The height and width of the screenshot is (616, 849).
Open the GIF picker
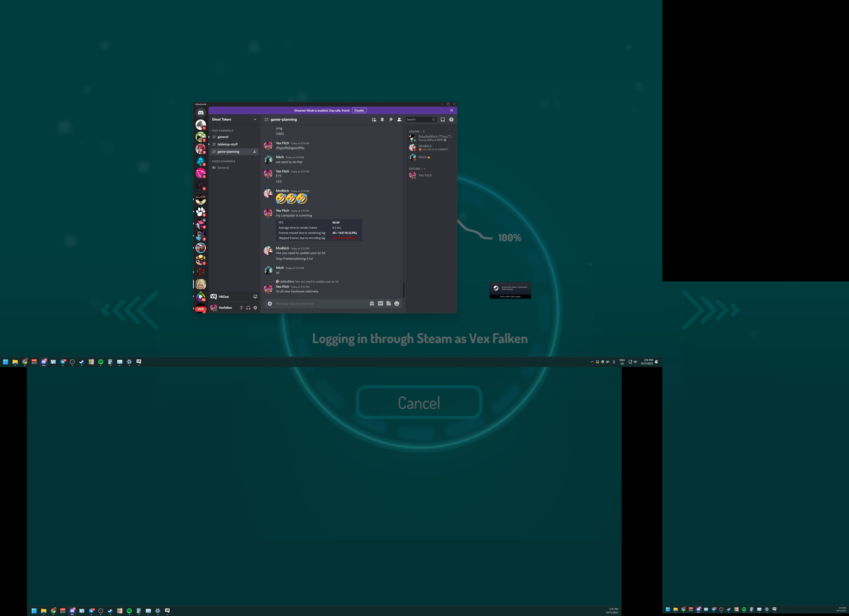tap(380, 303)
